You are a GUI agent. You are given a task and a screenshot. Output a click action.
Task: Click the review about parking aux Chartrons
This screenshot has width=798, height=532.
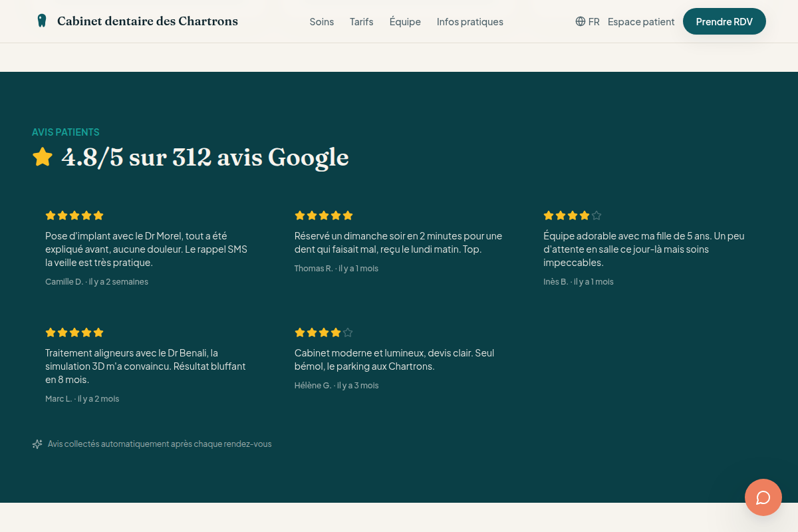(x=394, y=360)
